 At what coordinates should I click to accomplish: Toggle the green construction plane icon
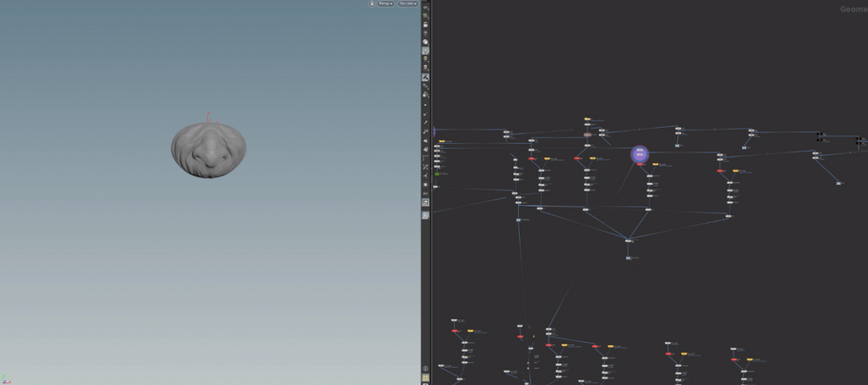tap(425, 15)
